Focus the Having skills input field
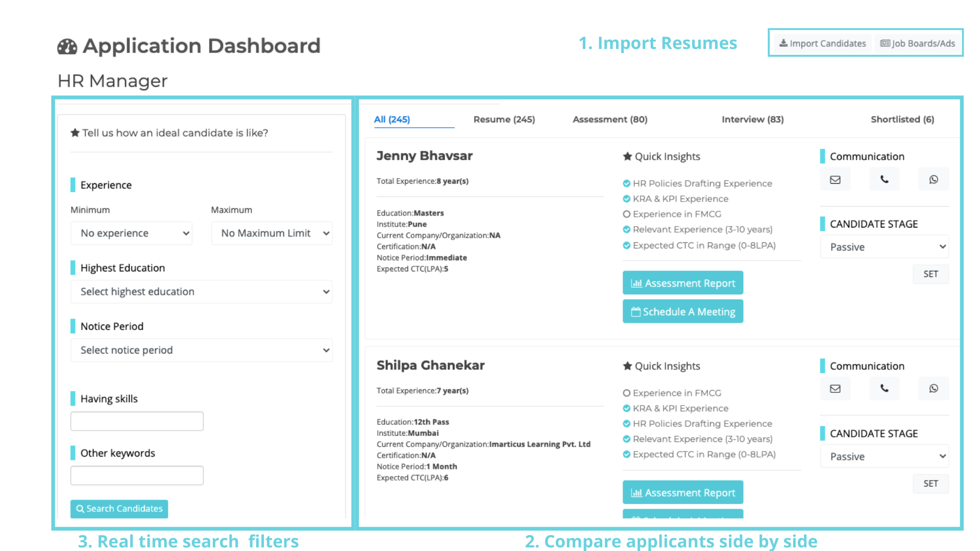 tap(137, 421)
